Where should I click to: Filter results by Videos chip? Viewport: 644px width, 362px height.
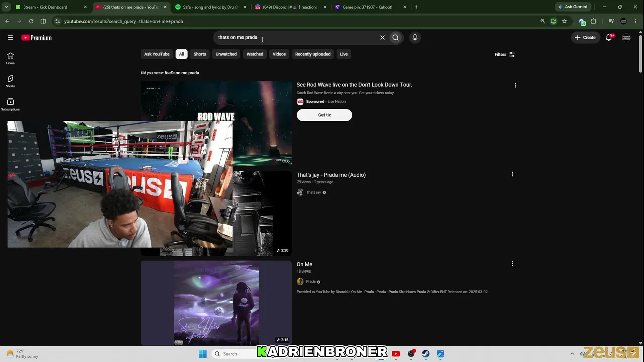[x=279, y=54]
